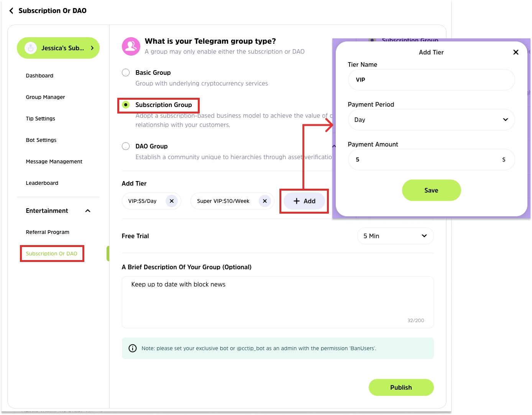The width and height of the screenshot is (532, 415).
Task: Click the avatar icon in Jessica's Sub button
Action: click(31, 48)
